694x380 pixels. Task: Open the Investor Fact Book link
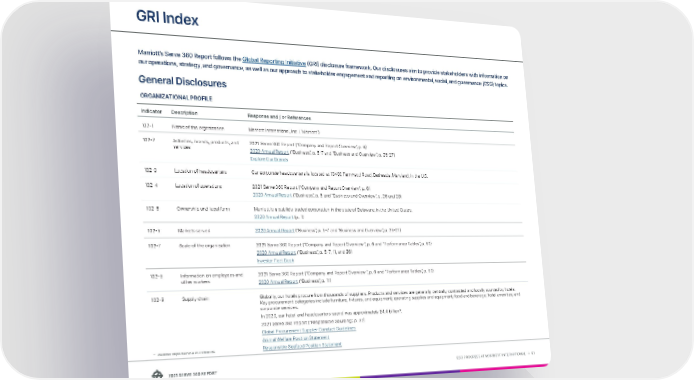coord(275,261)
